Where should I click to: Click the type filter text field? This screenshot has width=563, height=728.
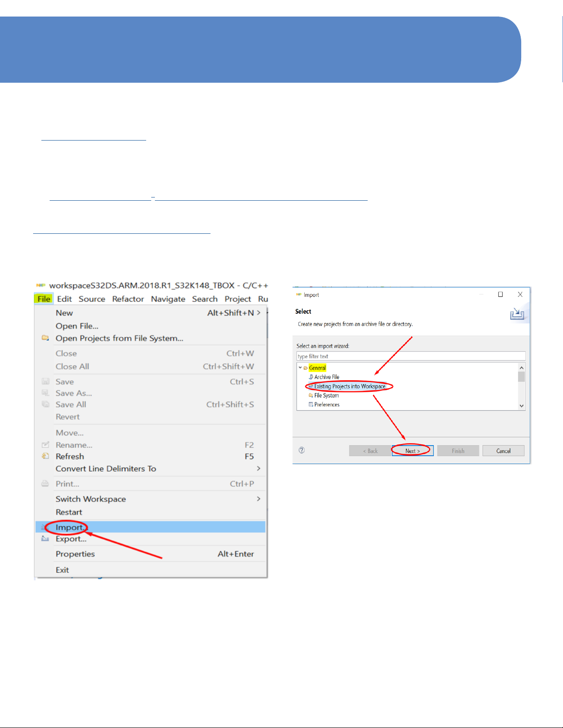click(411, 356)
